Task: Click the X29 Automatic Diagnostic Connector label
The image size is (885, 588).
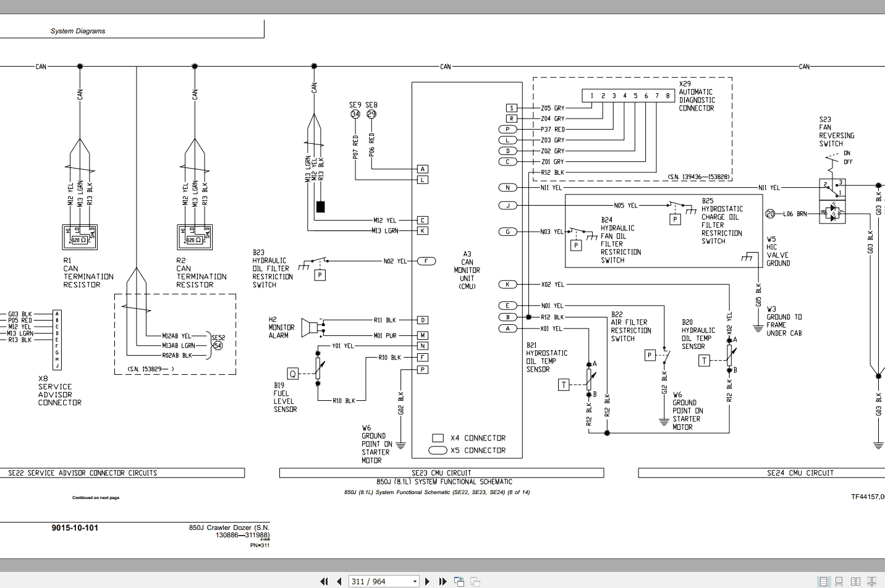Action: pos(697,96)
